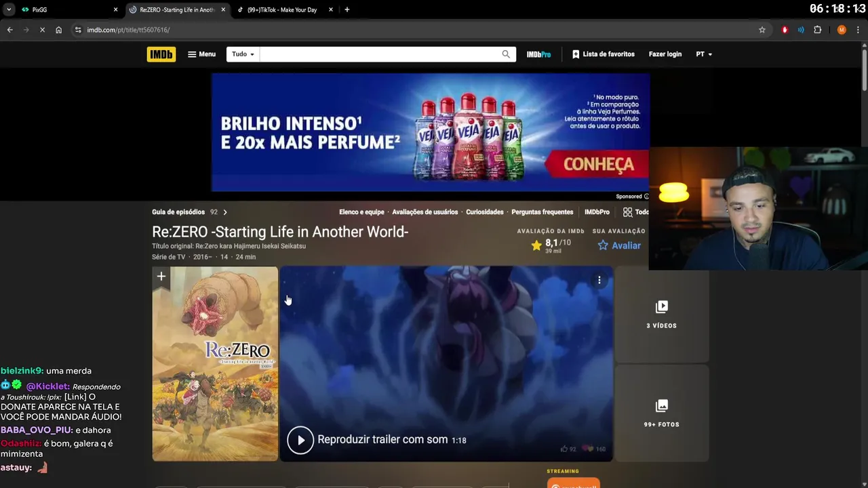
Task: Click the 8,1/10 IMDb rating star
Action: [x=536, y=245]
